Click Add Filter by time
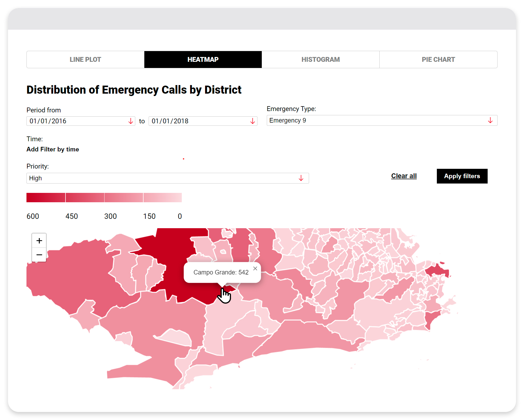This screenshot has width=524, height=420. pyautogui.click(x=53, y=149)
